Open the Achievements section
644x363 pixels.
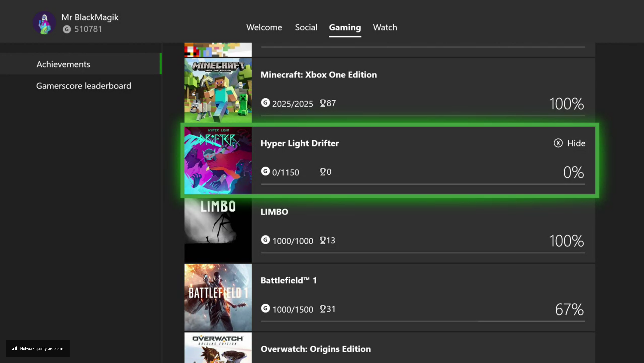[63, 64]
